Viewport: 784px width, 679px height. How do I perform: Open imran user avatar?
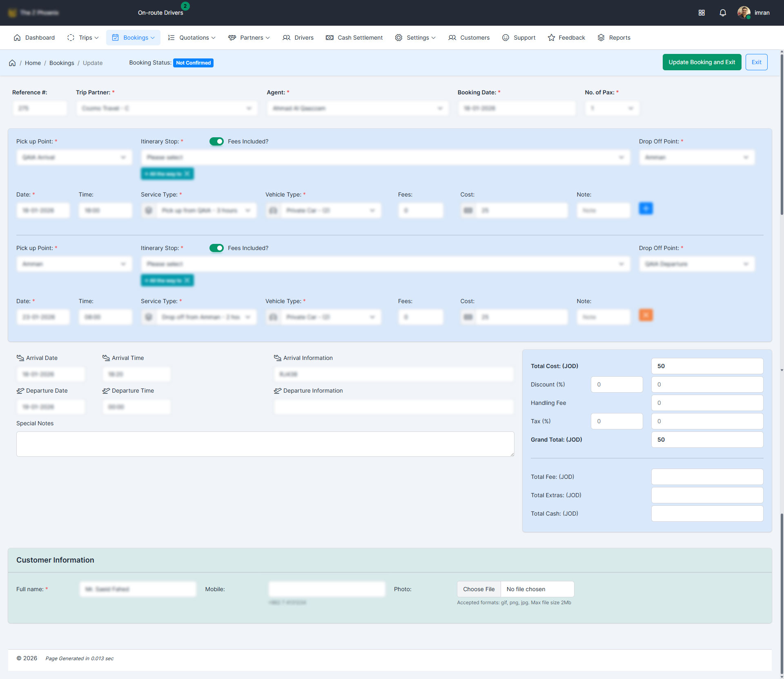tap(744, 13)
